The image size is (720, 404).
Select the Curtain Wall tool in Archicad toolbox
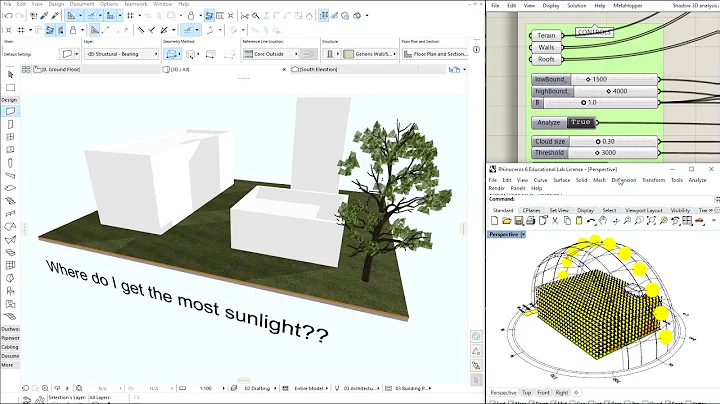10,265
